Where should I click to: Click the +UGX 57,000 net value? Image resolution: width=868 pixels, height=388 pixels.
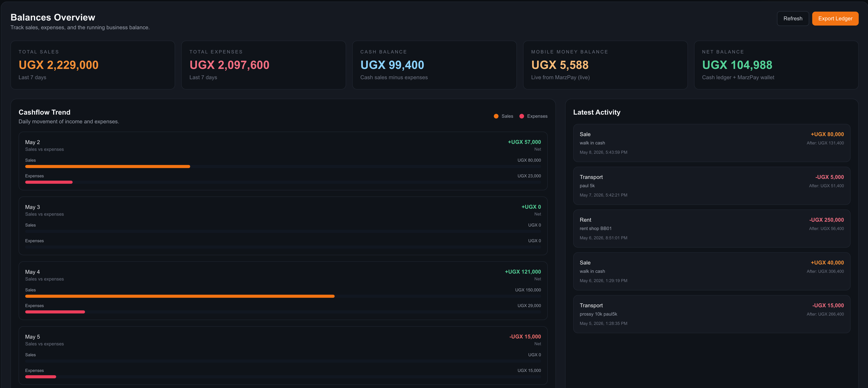(524, 142)
